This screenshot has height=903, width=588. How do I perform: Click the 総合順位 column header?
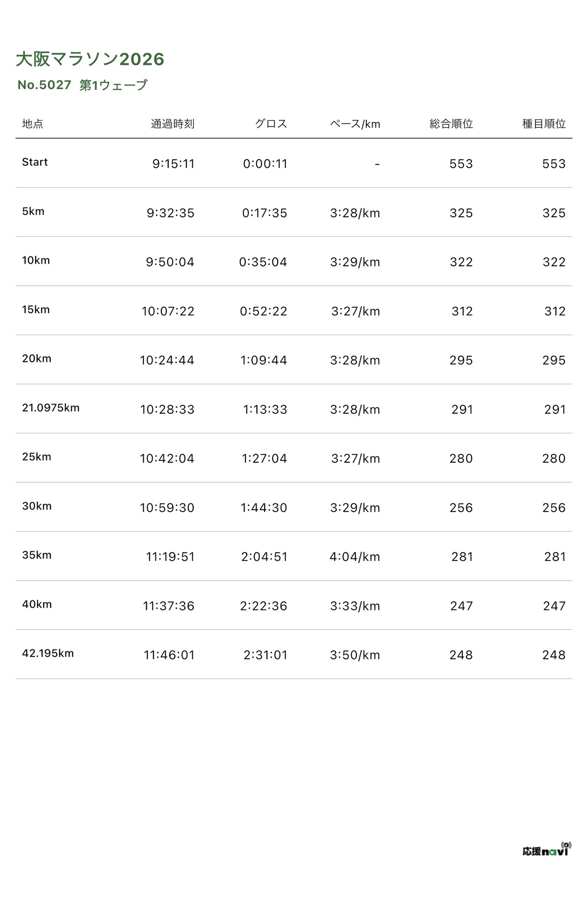tap(451, 124)
